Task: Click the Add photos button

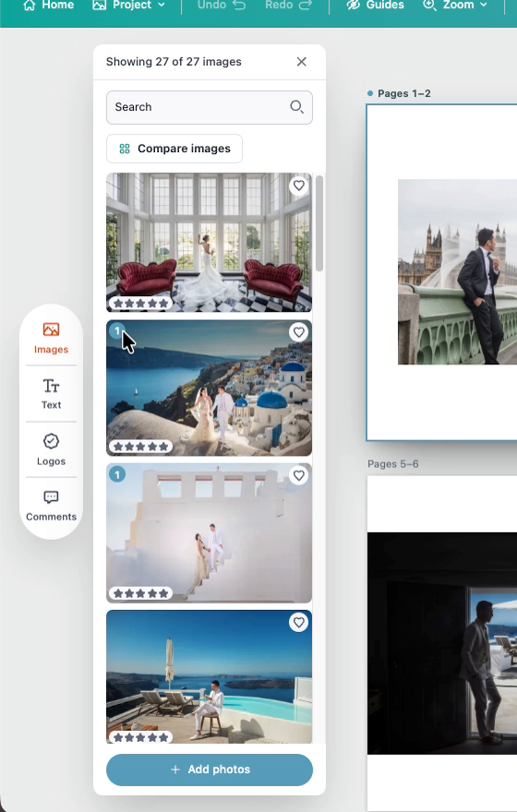Action: [210, 770]
